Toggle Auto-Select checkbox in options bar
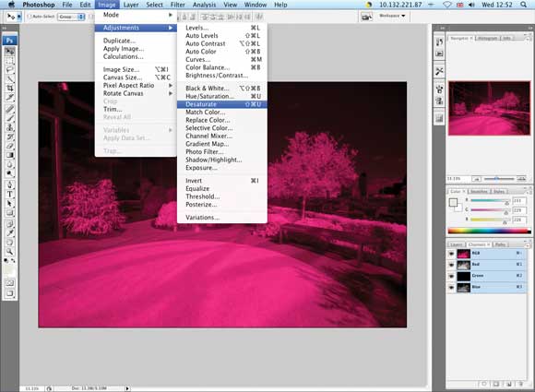535x392 pixels. tap(30, 17)
